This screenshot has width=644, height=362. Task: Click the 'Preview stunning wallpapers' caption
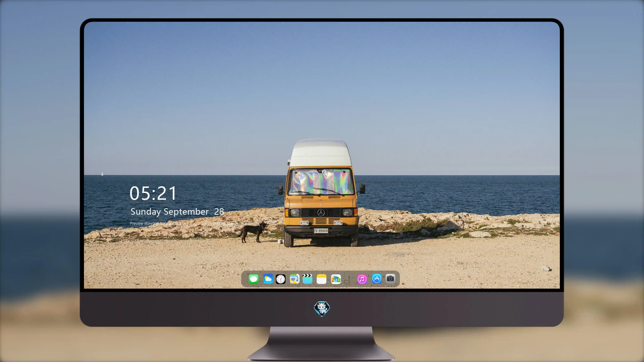(195, 223)
